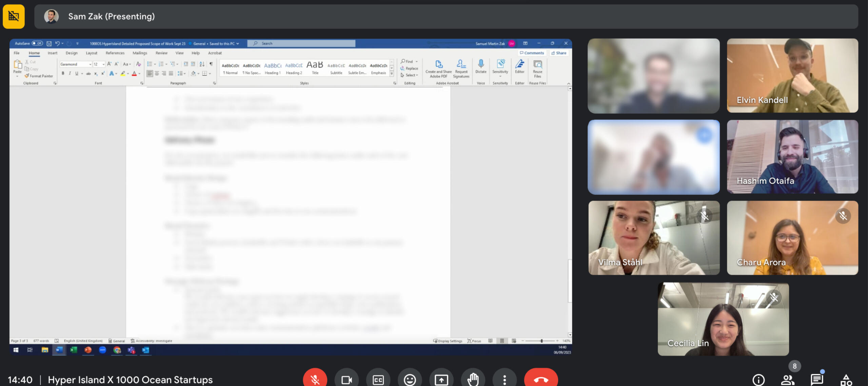Toggle the camera off
868x386 pixels.
point(347,380)
